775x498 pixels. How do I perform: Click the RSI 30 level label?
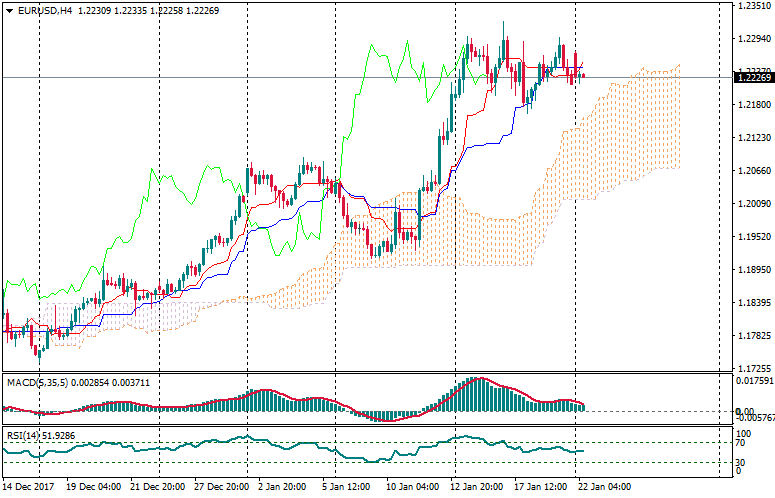741,462
